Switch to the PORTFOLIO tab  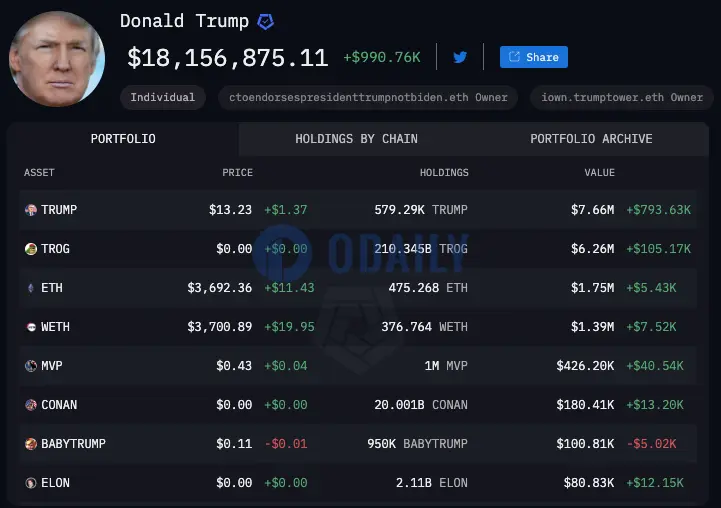pos(123,139)
